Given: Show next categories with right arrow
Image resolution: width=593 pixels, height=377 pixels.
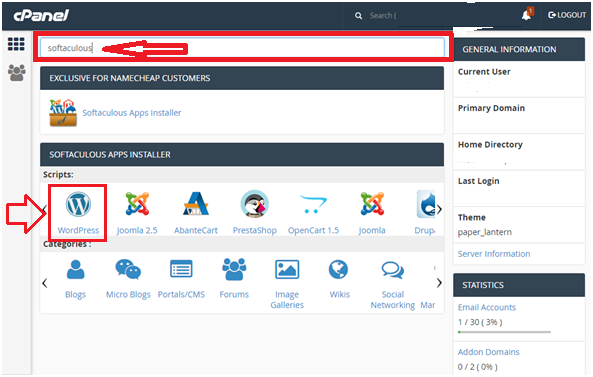Looking at the screenshot, I should 439,282.
